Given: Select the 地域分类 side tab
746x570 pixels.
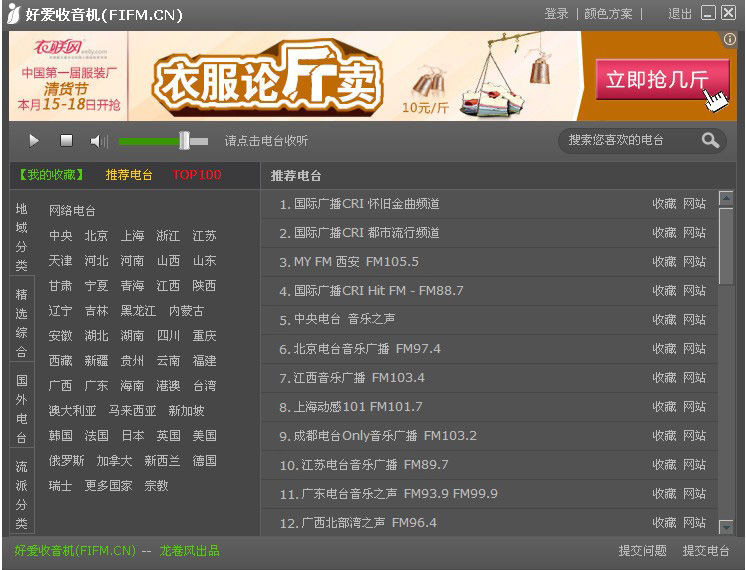Looking at the screenshot, I should tap(21, 237).
